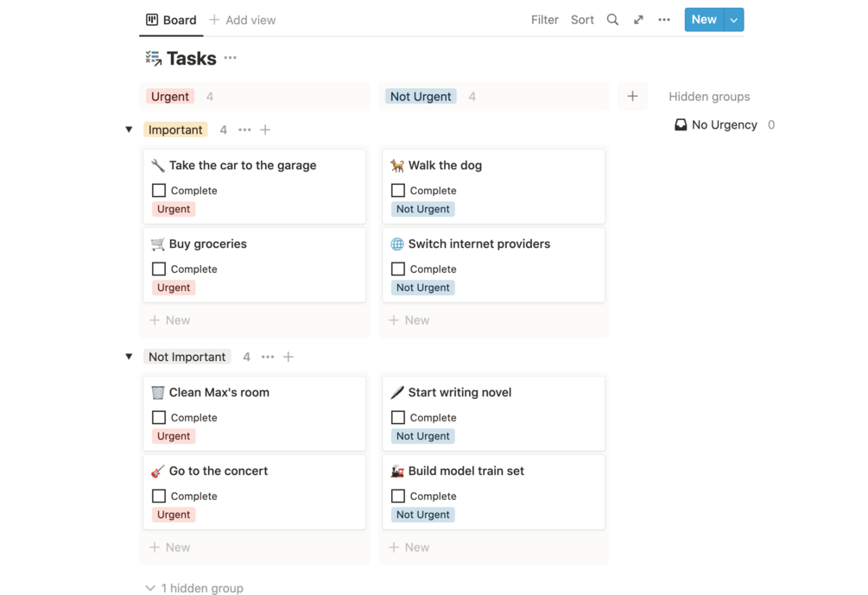Check Complete on Take the car to the garage
Viewport: 868px width, 595px height.
pyautogui.click(x=159, y=190)
